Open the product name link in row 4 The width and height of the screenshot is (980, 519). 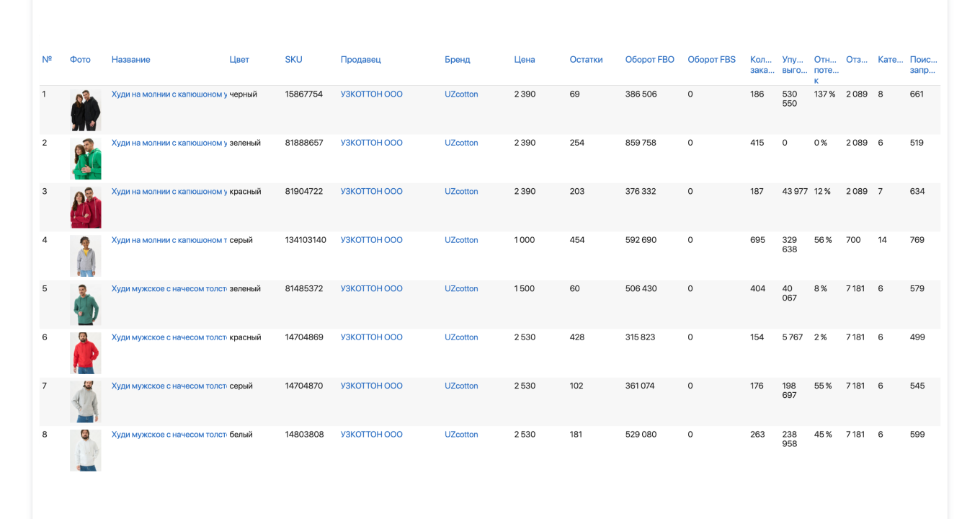tap(169, 240)
